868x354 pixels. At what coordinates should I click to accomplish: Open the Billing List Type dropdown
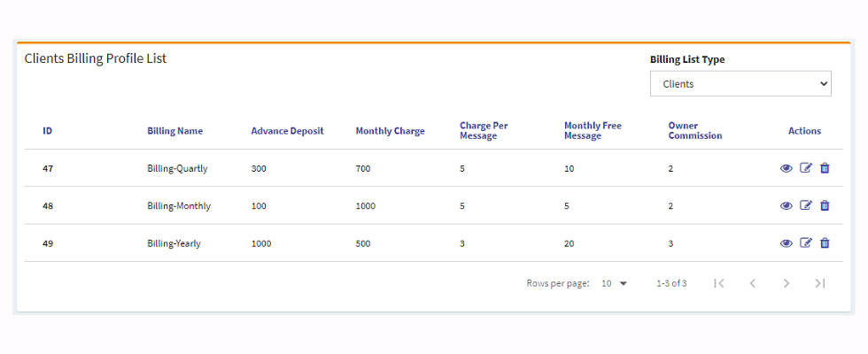click(740, 84)
